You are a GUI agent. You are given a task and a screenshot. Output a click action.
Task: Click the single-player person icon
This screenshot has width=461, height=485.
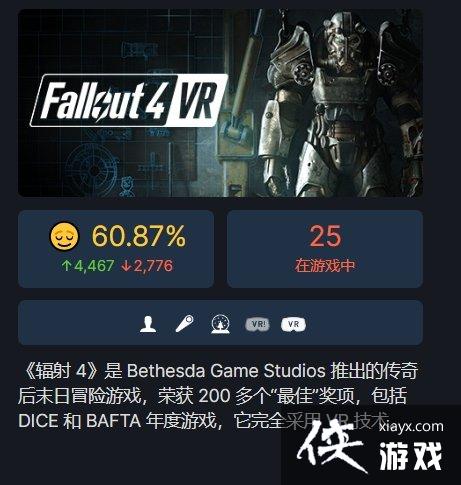(x=148, y=324)
